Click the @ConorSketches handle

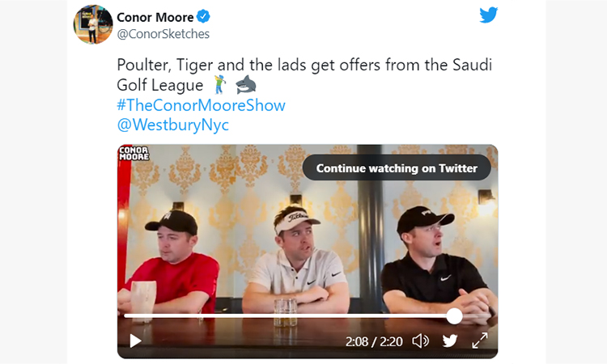coord(163,34)
